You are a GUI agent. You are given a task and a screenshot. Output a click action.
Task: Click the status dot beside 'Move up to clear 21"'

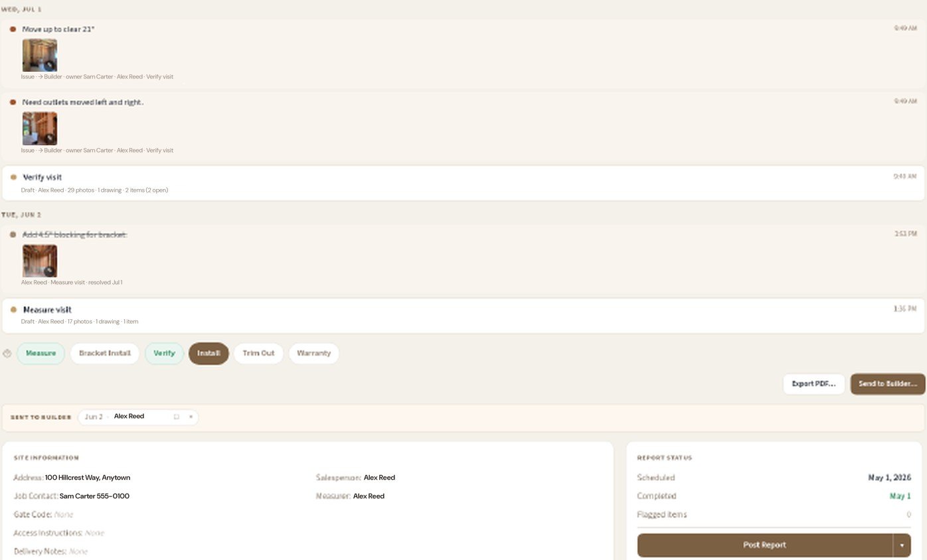(13, 29)
